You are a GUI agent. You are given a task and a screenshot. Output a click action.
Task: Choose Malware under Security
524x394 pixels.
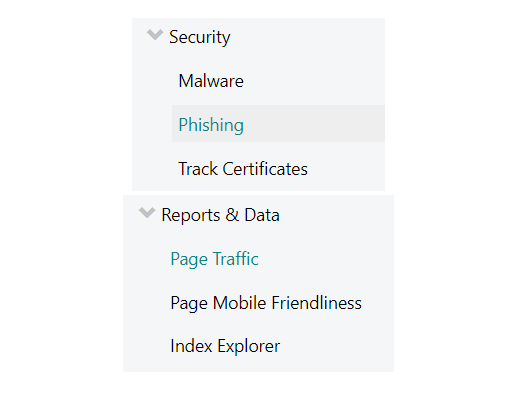pos(211,81)
